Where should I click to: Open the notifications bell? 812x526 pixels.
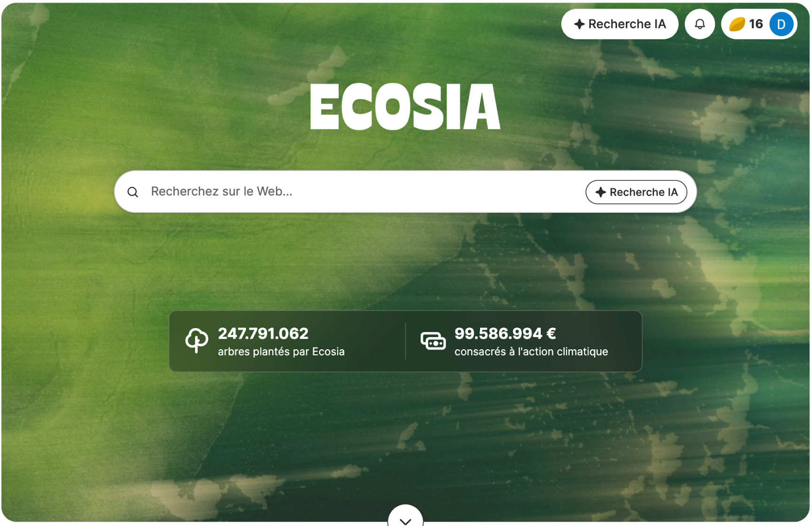coord(699,24)
